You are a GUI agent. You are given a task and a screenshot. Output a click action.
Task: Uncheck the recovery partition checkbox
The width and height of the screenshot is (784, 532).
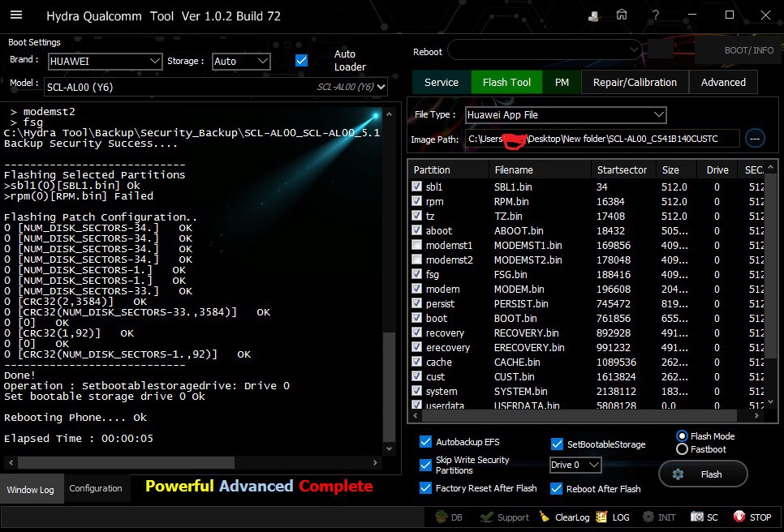[x=416, y=332]
